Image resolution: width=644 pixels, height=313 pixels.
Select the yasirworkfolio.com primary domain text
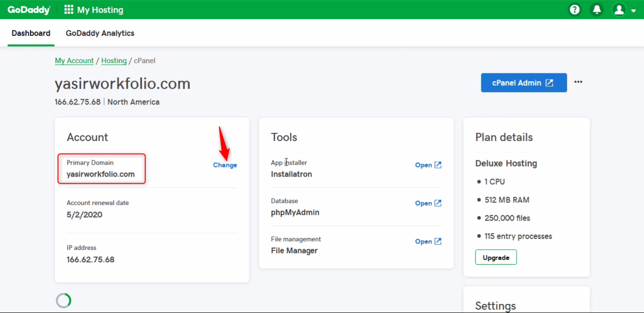(x=101, y=174)
